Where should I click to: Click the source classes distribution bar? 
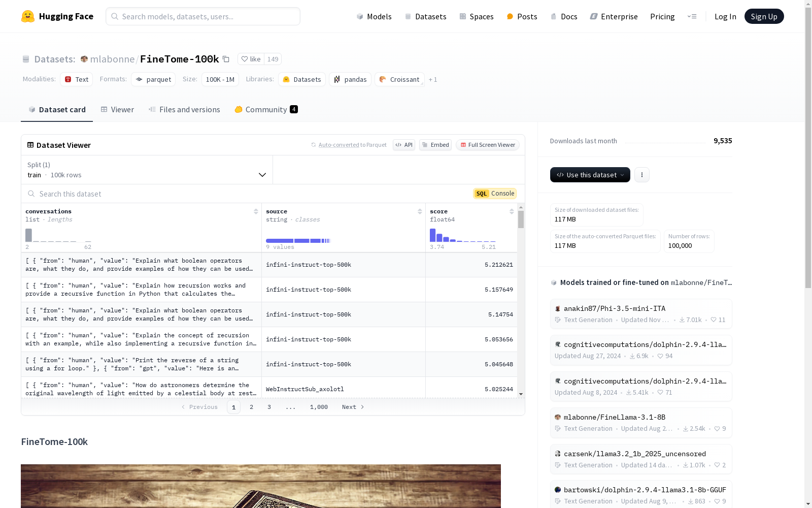click(x=298, y=241)
